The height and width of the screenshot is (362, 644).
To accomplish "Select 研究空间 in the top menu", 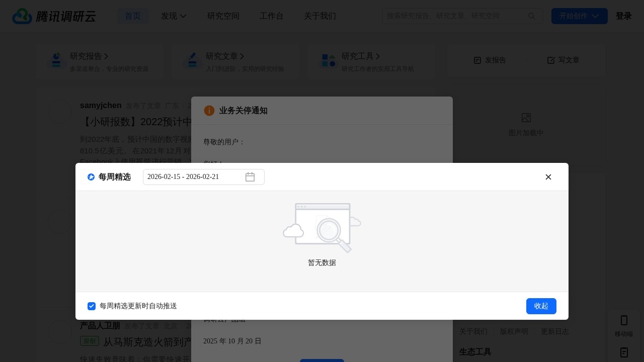I will click(223, 16).
